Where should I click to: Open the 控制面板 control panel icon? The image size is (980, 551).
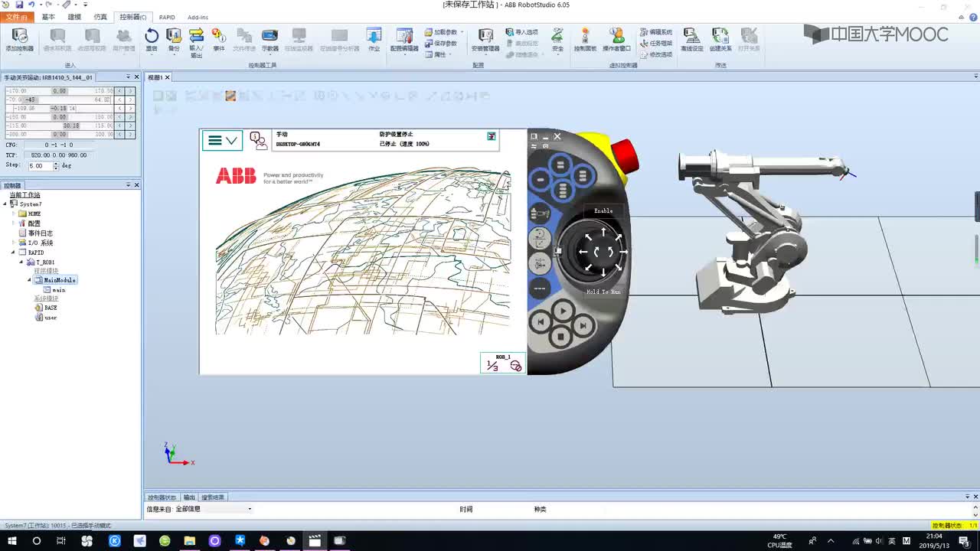tap(585, 40)
